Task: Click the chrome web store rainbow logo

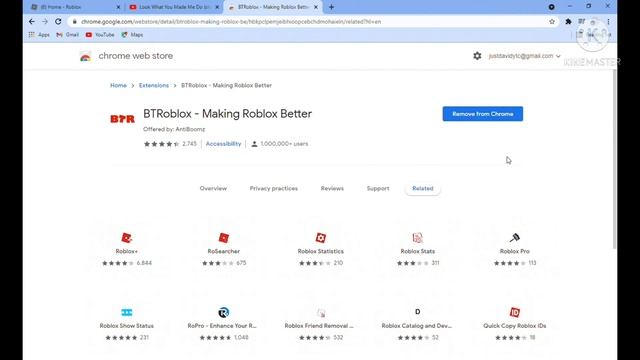Action: tap(85, 56)
